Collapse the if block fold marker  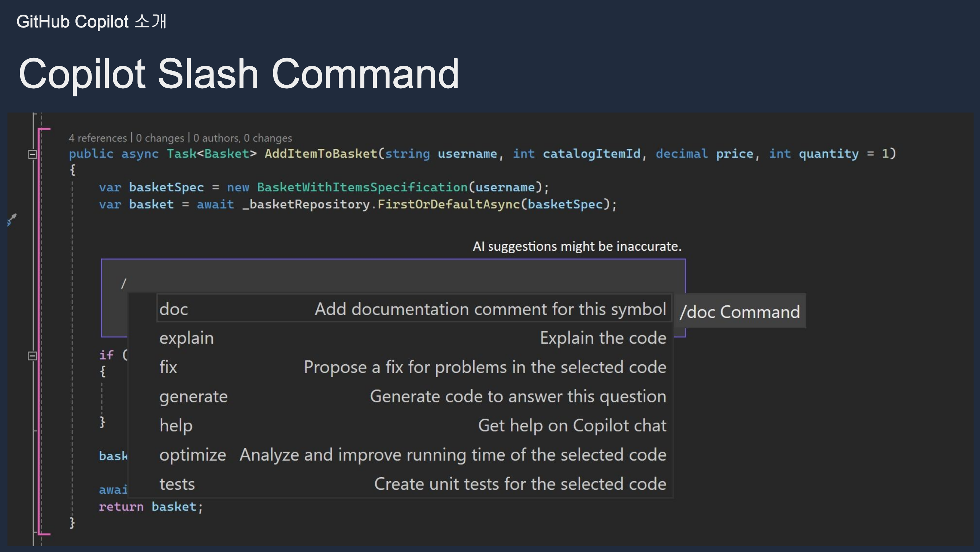pyautogui.click(x=32, y=356)
